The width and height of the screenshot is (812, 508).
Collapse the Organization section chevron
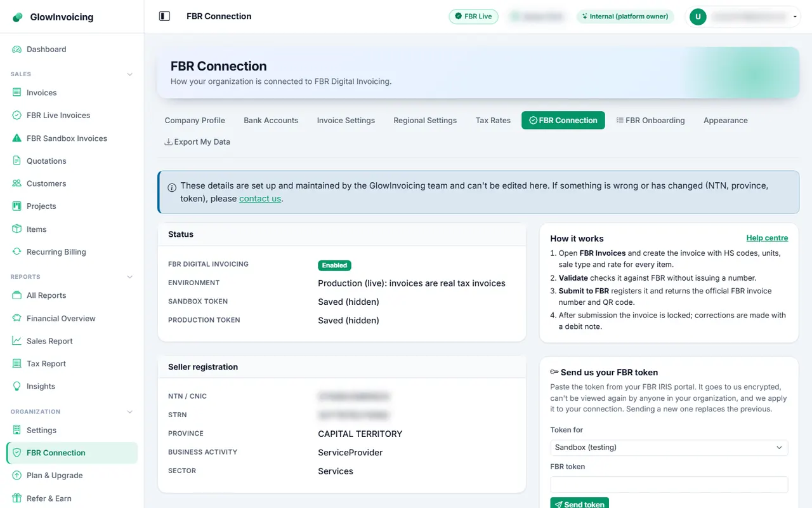(130, 412)
